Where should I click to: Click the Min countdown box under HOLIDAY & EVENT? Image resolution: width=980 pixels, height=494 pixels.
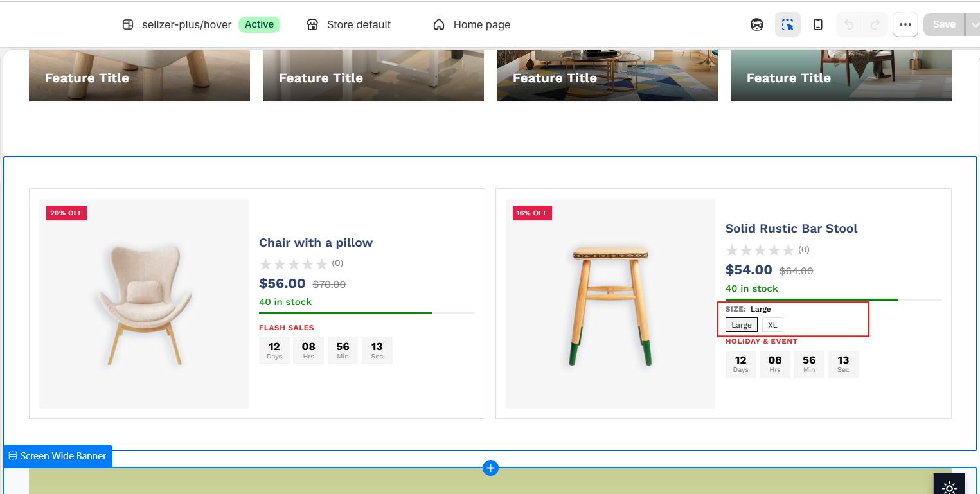click(x=809, y=364)
